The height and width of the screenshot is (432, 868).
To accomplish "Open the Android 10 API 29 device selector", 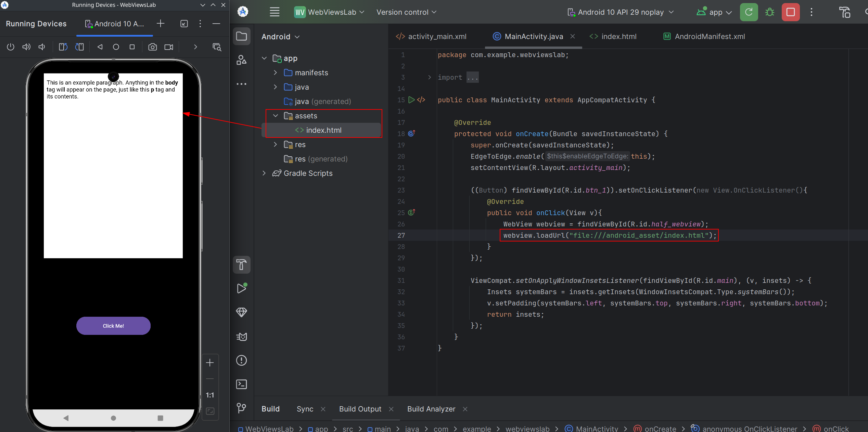I will click(621, 12).
